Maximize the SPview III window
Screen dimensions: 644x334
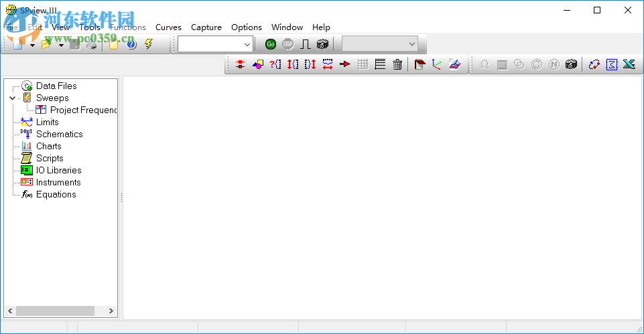[x=597, y=10]
